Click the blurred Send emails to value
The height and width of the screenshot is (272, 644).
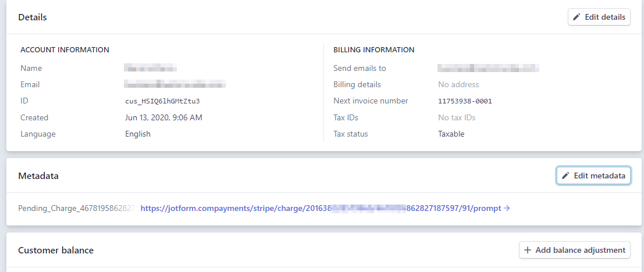[488, 69]
